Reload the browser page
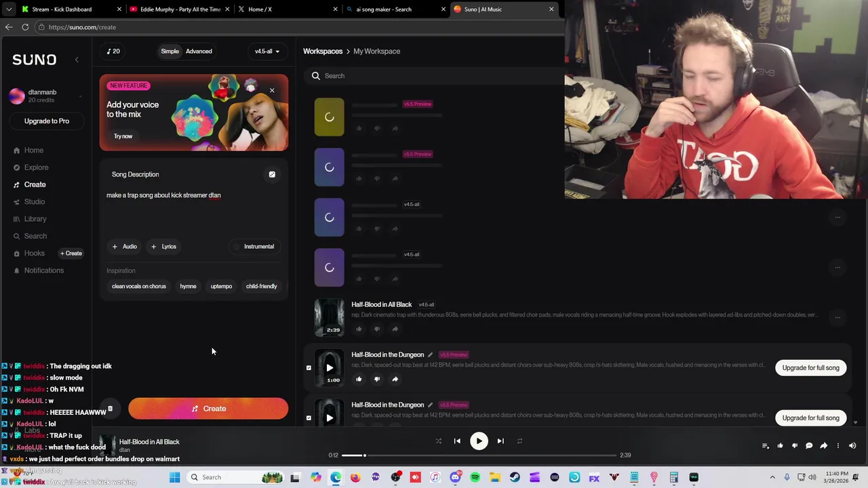 tap(25, 27)
